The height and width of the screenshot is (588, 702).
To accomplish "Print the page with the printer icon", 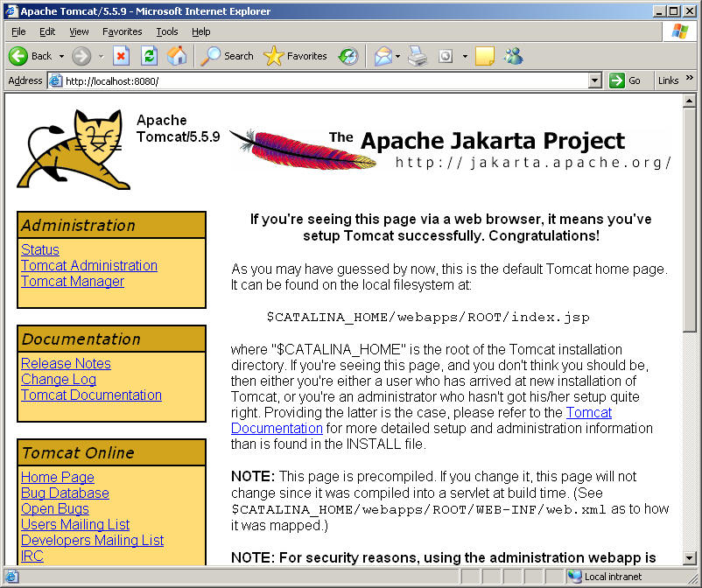I will point(418,56).
